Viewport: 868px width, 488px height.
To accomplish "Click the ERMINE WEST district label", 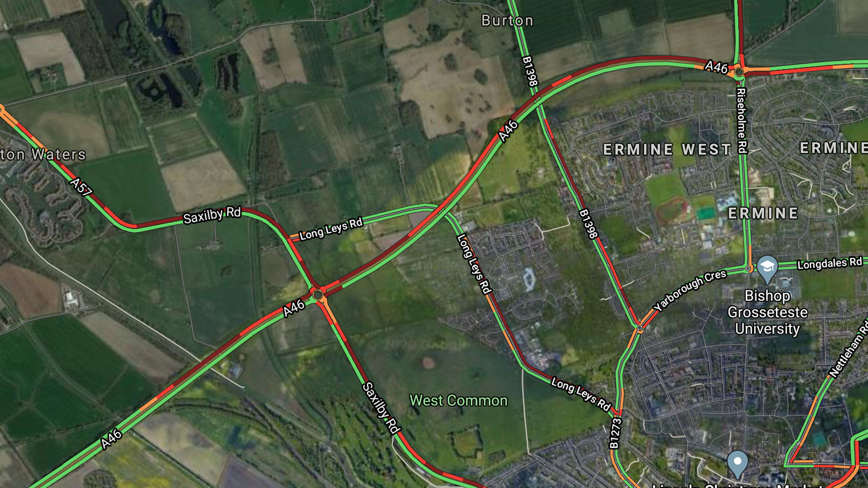I will (667, 149).
